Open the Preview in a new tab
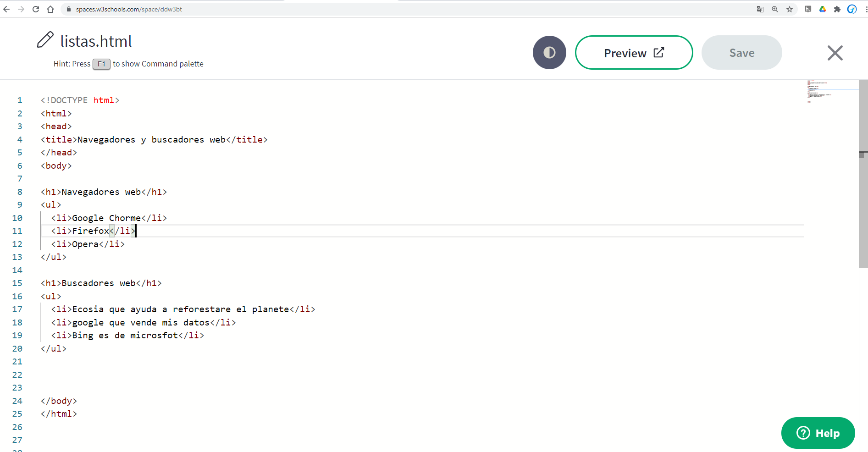Viewport: 868px width, 452px height. tap(634, 53)
